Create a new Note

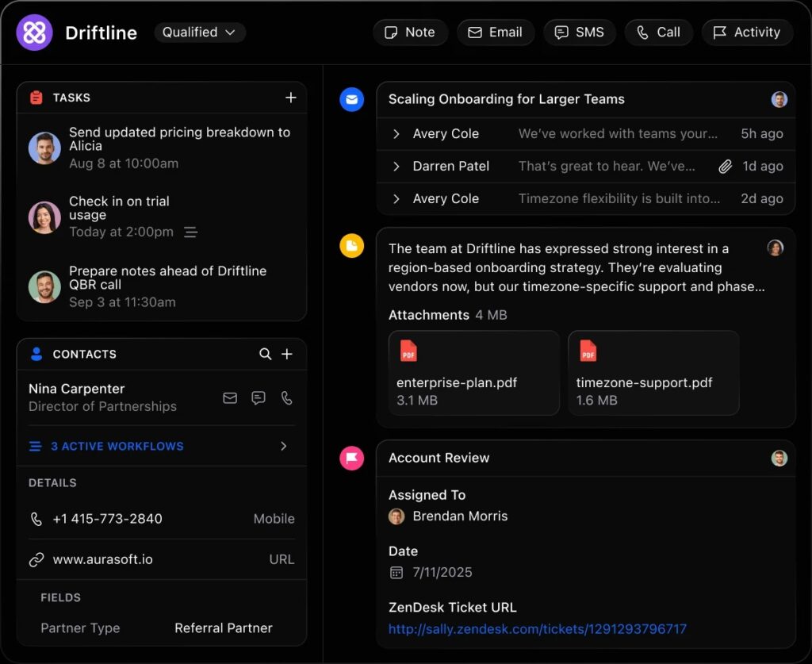(x=410, y=32)
